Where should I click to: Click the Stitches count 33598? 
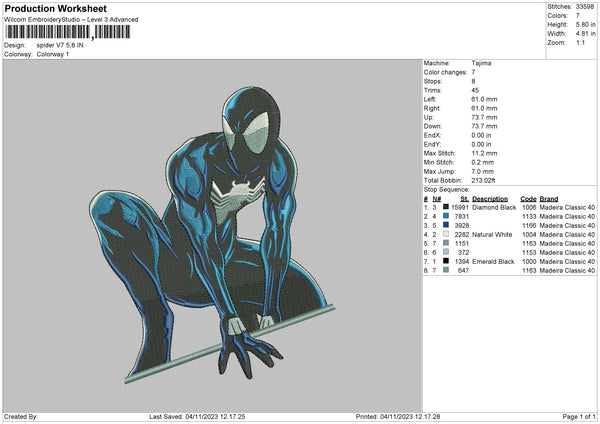[x=585, y=7]
